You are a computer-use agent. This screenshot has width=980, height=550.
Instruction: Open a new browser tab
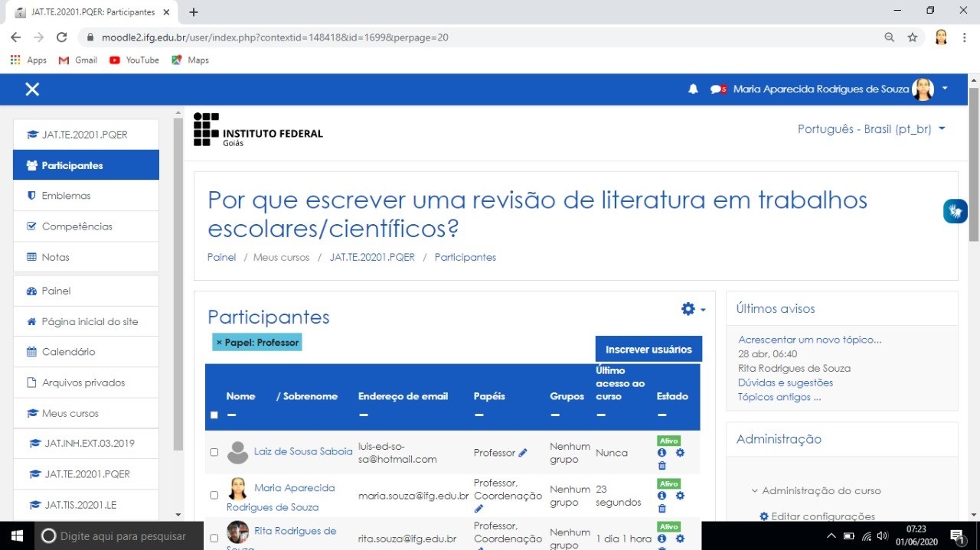(x=194, y=12)
